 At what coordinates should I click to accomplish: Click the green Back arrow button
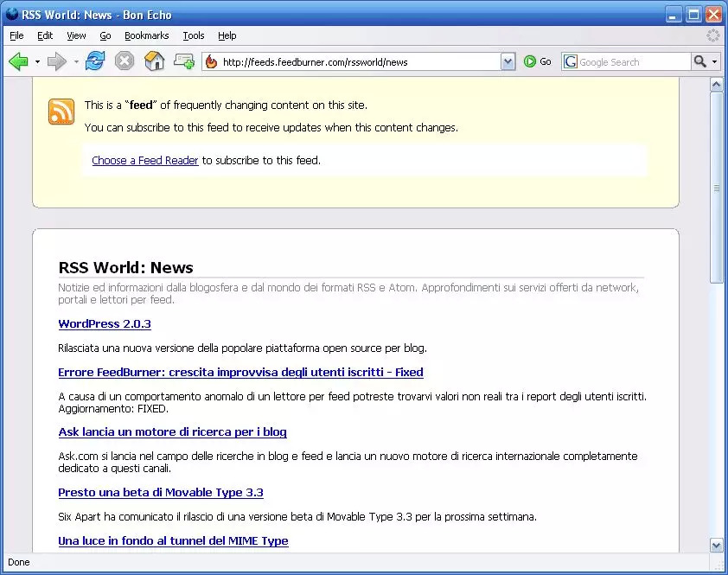coord(18,61)
